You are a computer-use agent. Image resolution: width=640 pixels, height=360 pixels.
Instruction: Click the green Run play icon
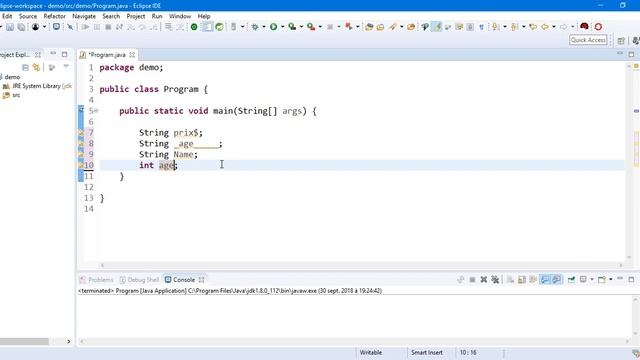click(x=273, y=27)
